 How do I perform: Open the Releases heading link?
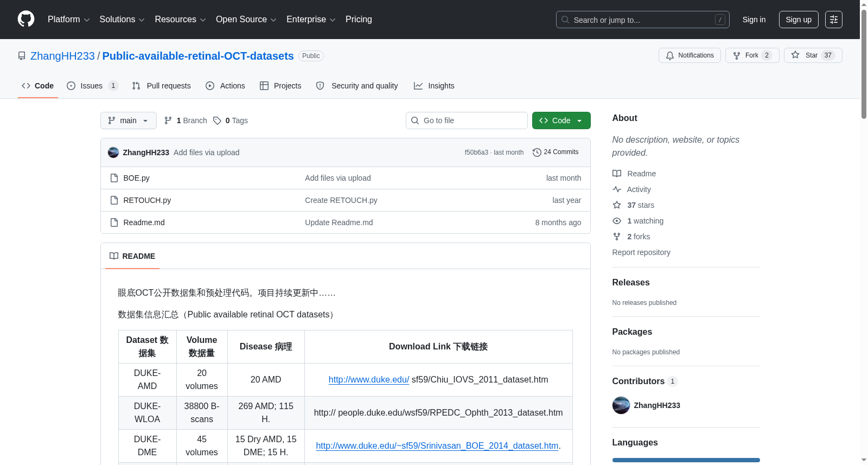coord(631,282)
